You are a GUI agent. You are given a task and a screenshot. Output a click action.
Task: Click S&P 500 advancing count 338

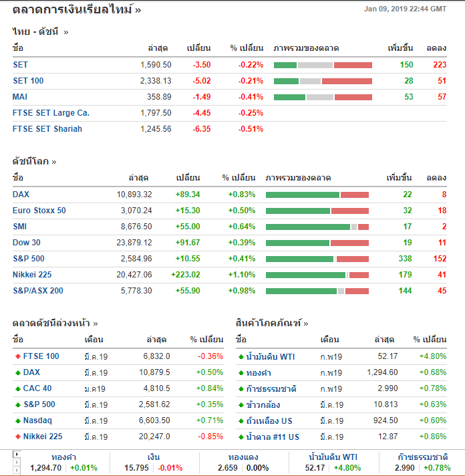[x=406, y=259]
